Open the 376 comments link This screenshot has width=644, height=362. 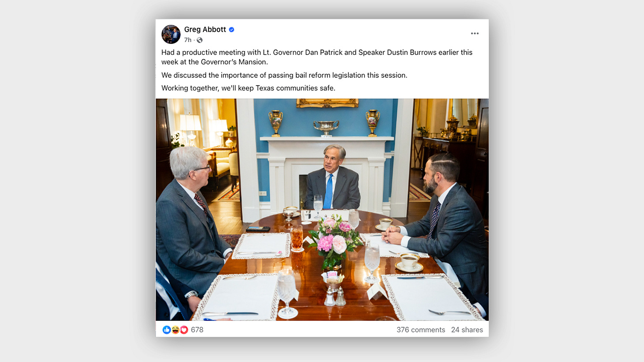[x=421, y=330]
